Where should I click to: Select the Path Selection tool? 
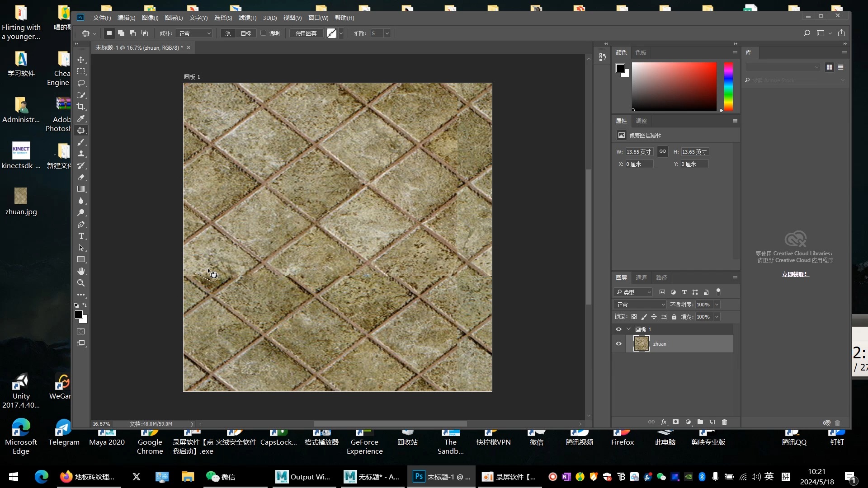(x=81, y=248)
